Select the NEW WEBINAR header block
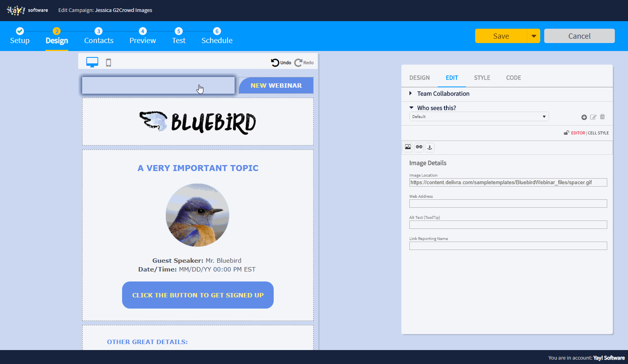The image size is (628, 364). (276, 85)
